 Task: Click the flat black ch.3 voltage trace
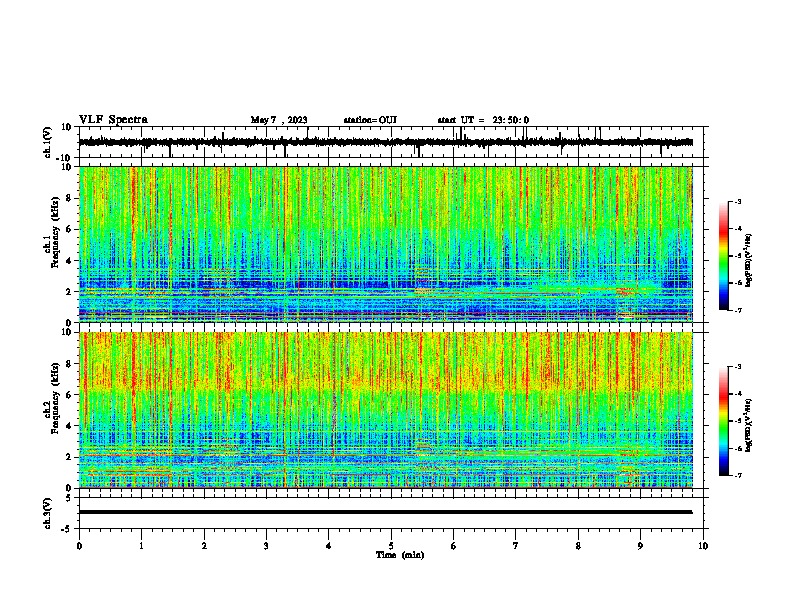click(385, 512)
